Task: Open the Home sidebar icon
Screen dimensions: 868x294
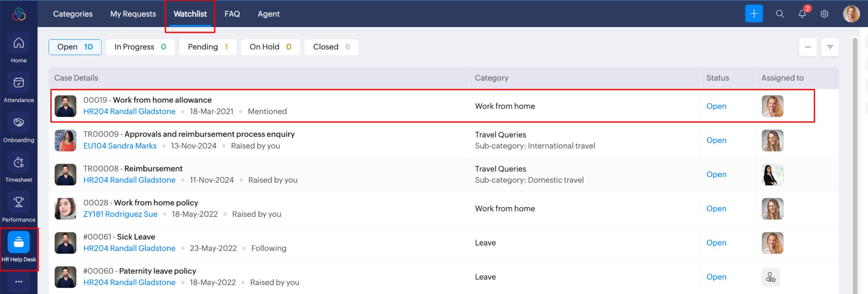Action: click(19, 44)
